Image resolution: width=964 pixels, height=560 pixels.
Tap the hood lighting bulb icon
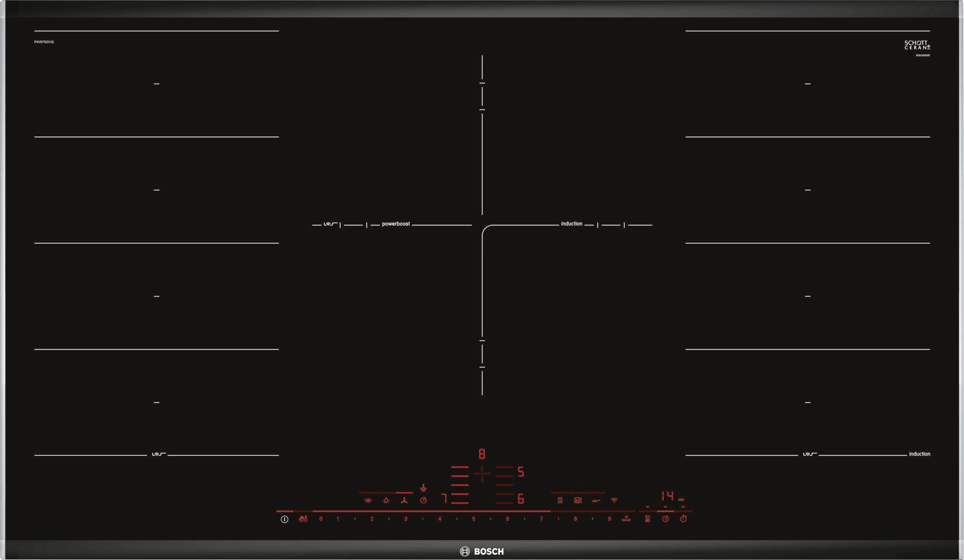click(386, 501)
